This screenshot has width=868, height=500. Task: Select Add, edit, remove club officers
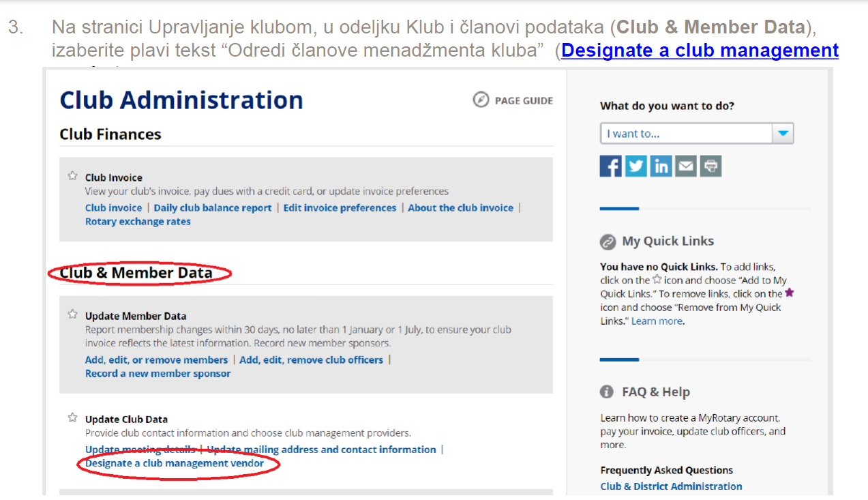[x=311, y=360]
